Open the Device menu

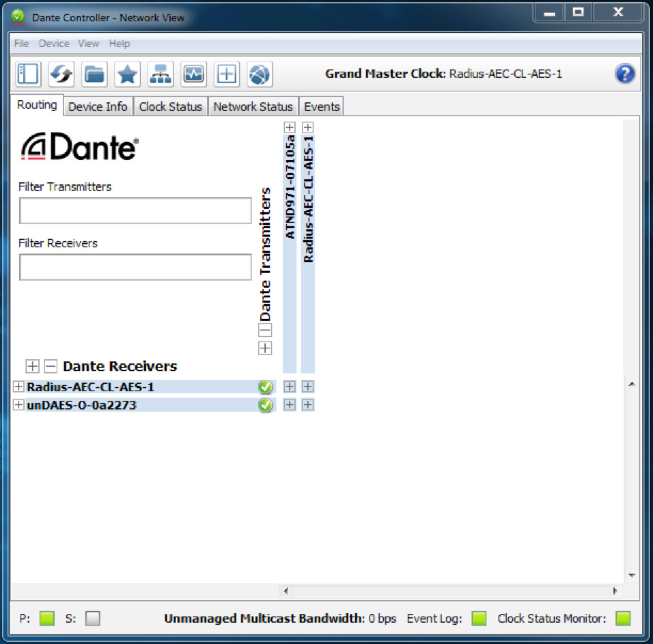(54, 43)
